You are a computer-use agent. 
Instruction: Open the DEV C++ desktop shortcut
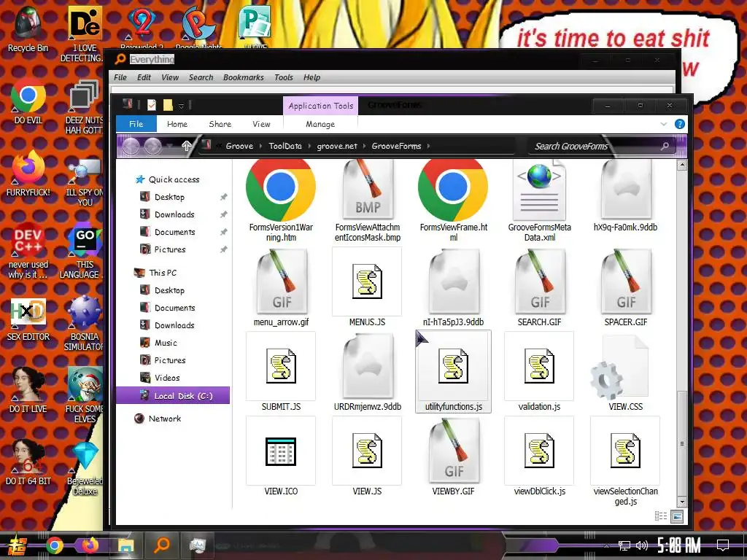[28, 251]
